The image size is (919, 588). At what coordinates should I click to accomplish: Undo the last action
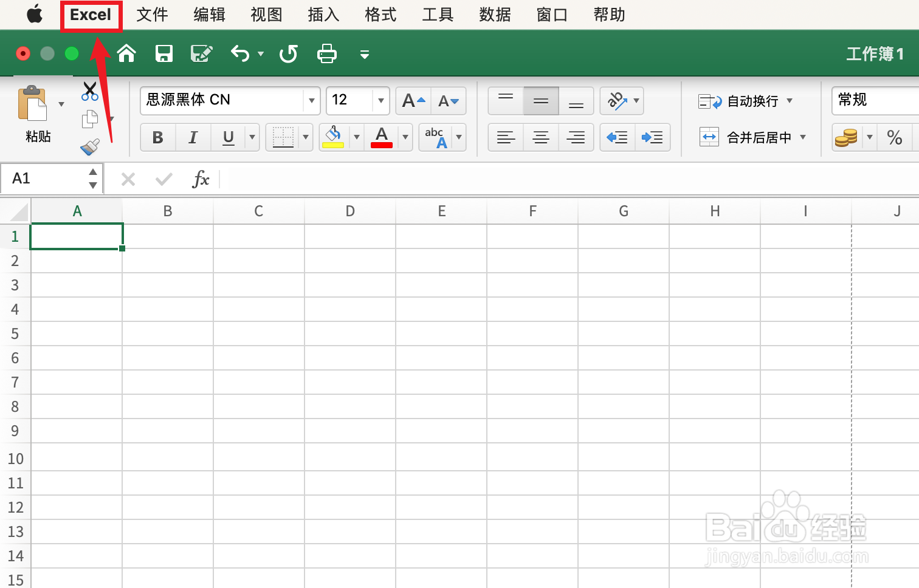tap(241, 53)
